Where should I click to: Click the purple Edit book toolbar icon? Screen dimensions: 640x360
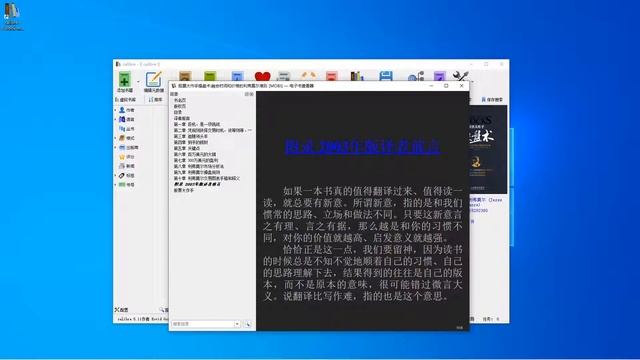point(440,76)
